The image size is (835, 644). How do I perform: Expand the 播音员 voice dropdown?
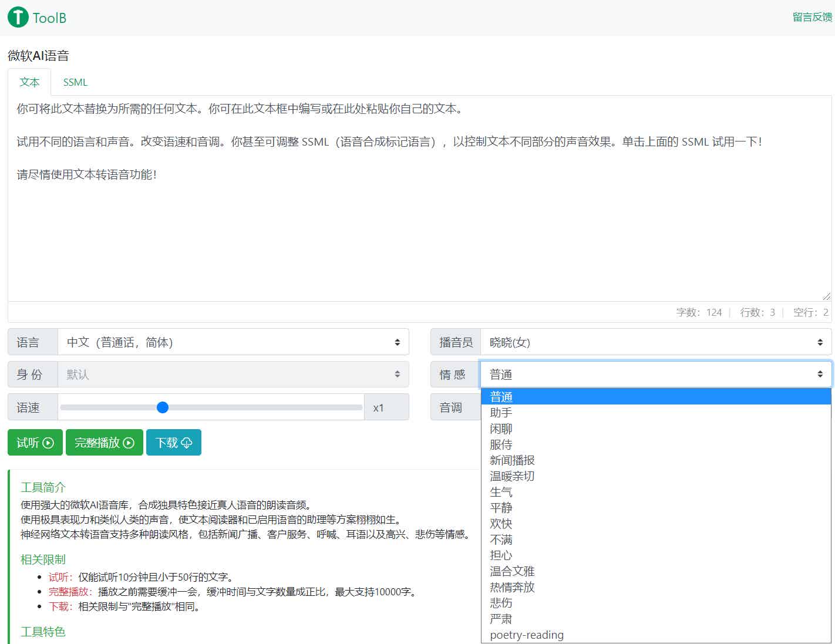pyautogui.click(x=655, y=342)
